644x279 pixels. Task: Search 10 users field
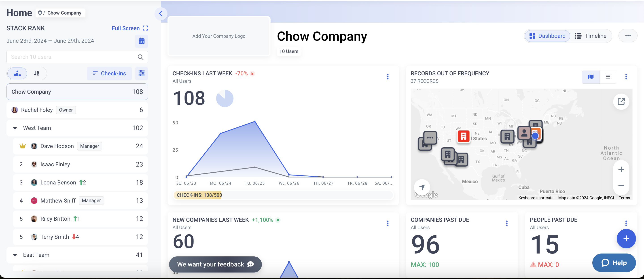click(77, 57)
